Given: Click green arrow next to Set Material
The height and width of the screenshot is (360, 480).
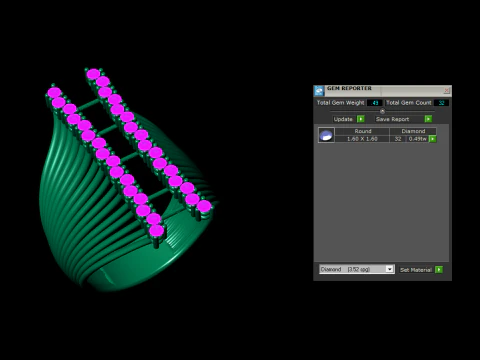Looking at the screenshot, I should coord(439,270).
